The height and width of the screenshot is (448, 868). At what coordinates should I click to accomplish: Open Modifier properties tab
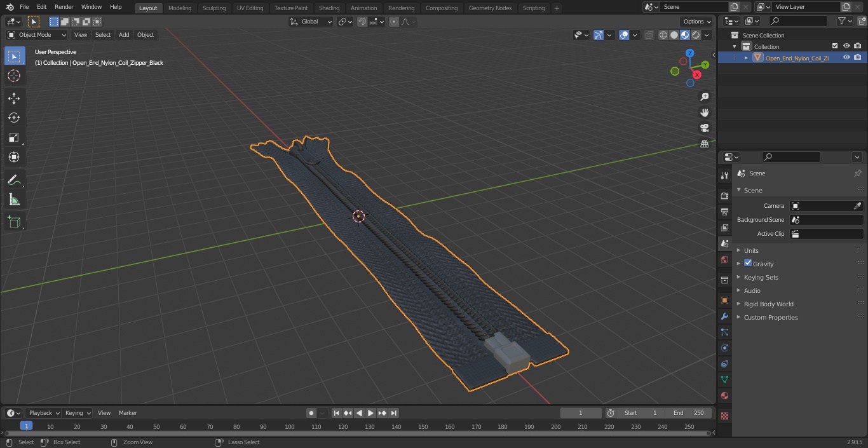pos(724,316)
